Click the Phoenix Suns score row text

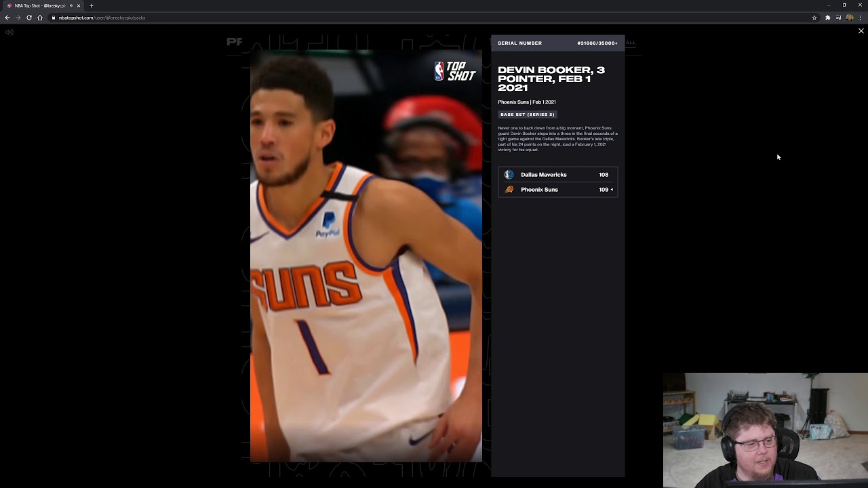click(539, 190)
